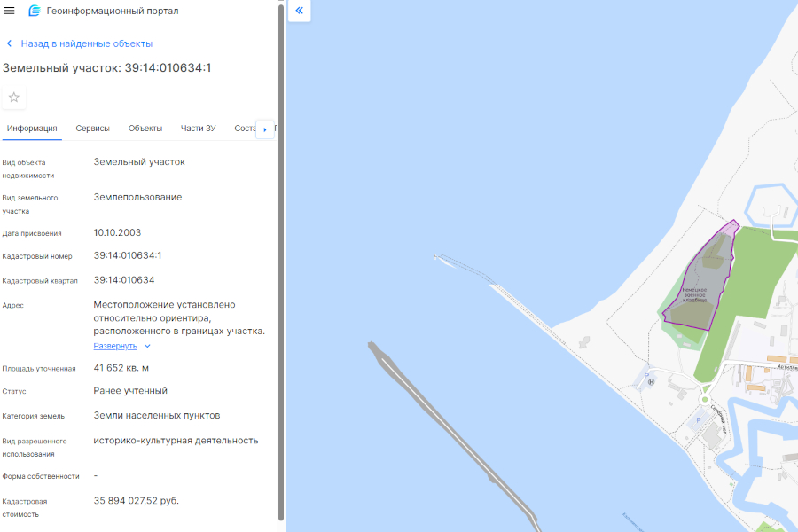
Task: Click the monument icon on the sandy spit
Action: point(583,341)
